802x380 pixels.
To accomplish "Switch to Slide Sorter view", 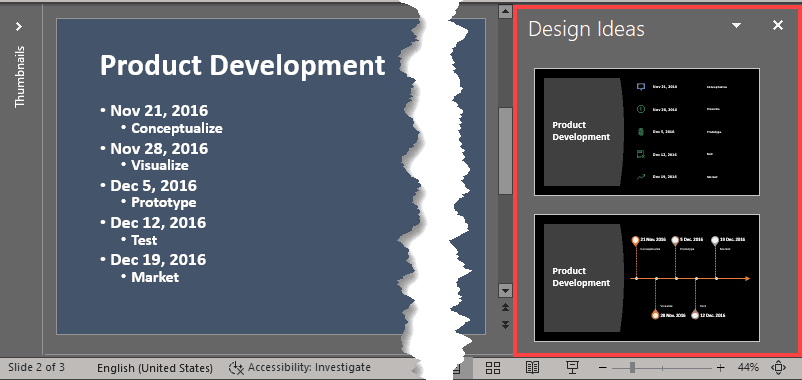I will (x=493, y=367).
